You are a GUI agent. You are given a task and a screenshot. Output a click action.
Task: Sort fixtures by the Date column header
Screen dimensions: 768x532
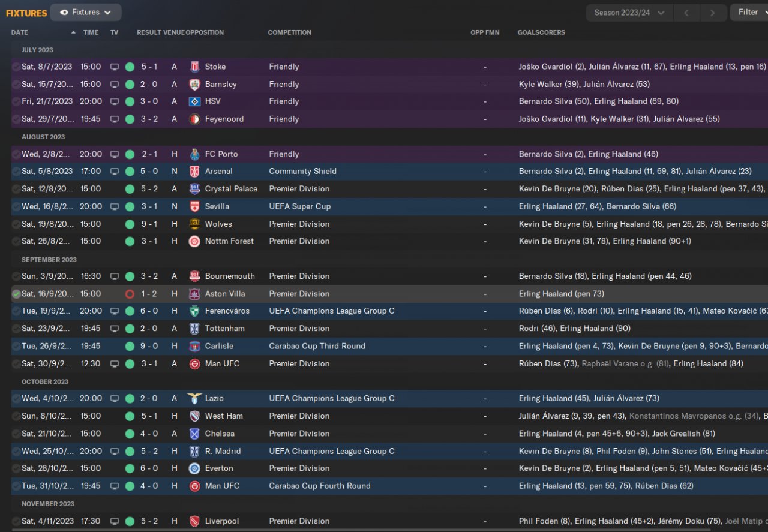[x=20, y=32]
